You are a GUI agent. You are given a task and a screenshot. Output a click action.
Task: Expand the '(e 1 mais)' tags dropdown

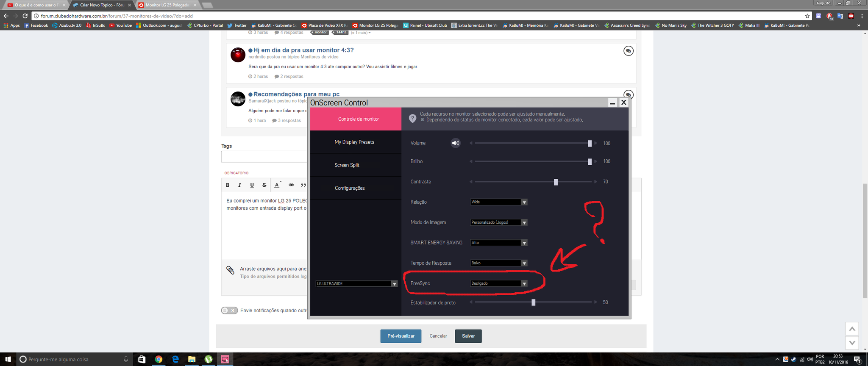[x=361, y=33]
